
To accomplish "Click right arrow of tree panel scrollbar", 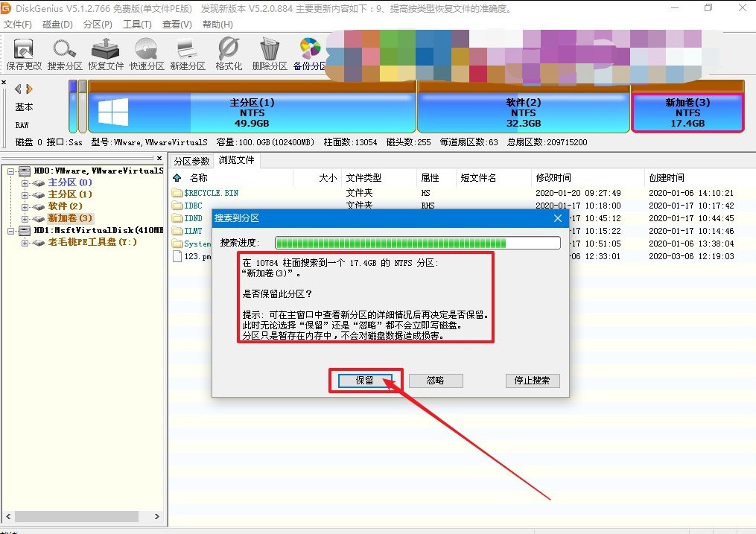I will tap(156, 517).
